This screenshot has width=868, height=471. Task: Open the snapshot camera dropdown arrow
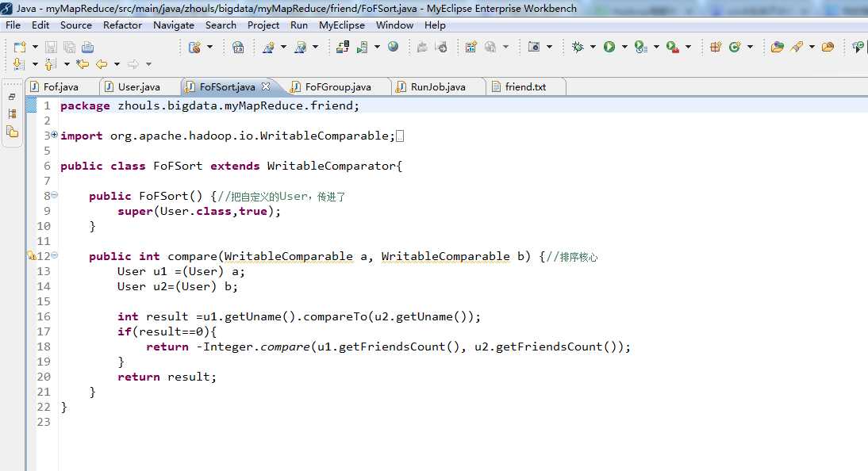[549, 47]
